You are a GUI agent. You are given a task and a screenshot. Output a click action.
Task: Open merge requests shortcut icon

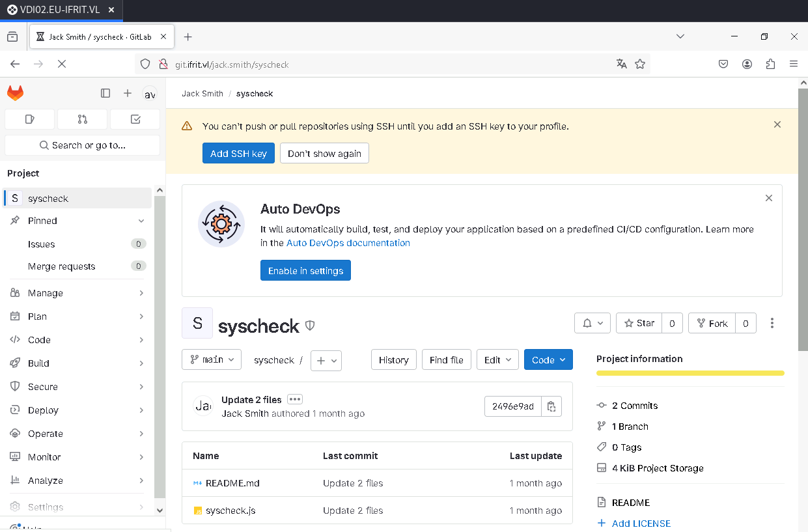(x=82, y=119)
